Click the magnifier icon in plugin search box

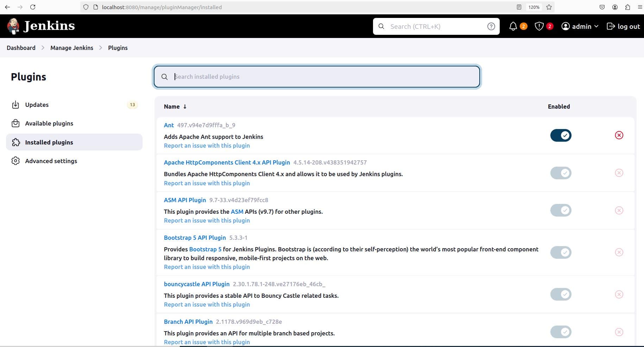pyautogui.click(x=164, y=77)
